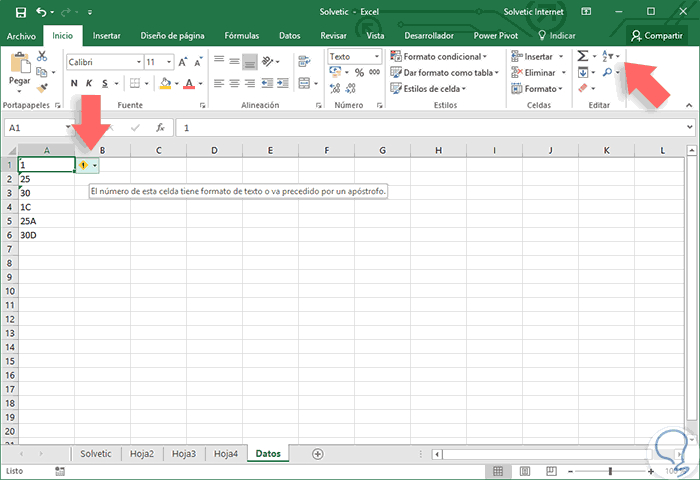Decrease decimal places
Viewport: 700px width, 480px height.
click(351, 88)
